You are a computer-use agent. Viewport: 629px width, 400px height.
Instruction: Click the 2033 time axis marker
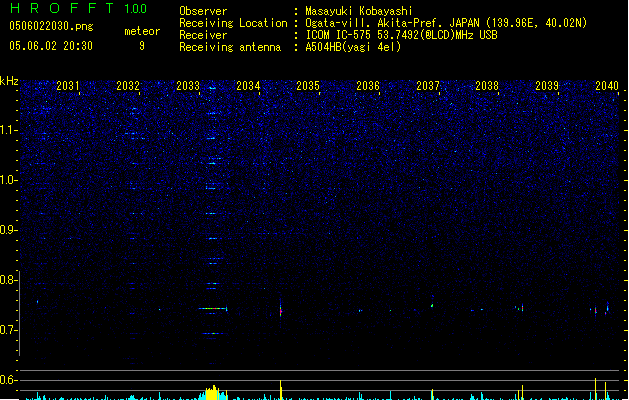(x=188, y=86)
